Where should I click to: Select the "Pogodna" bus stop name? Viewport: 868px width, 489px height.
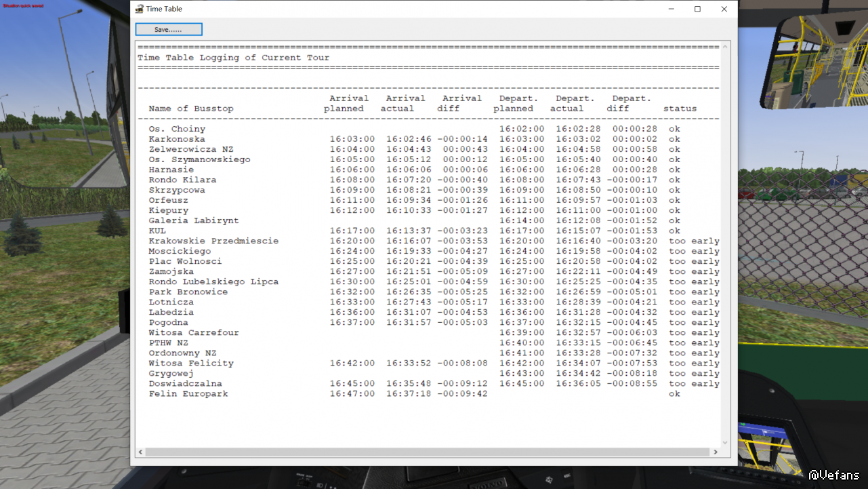pos(169,322)
